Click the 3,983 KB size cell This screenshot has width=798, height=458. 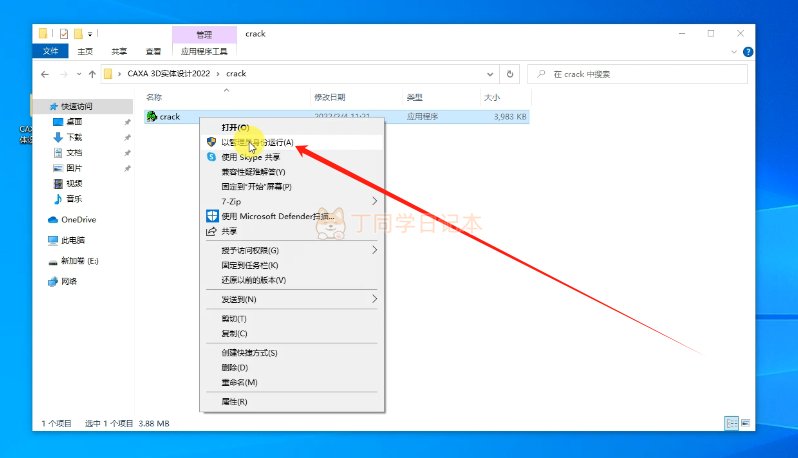[510, 117]
